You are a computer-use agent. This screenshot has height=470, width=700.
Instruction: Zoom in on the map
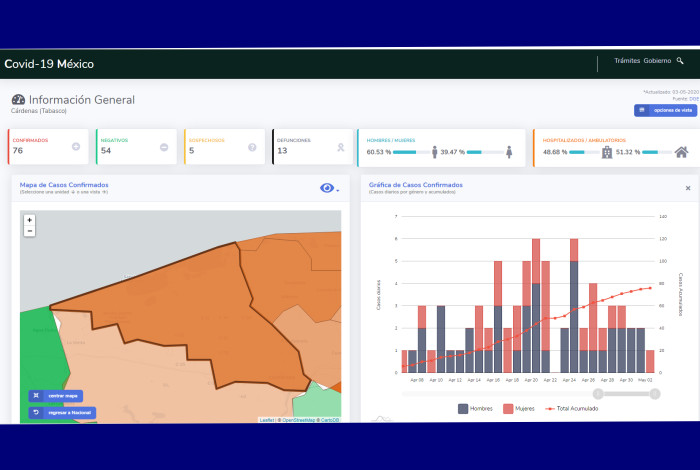click(x=29, y=220)
